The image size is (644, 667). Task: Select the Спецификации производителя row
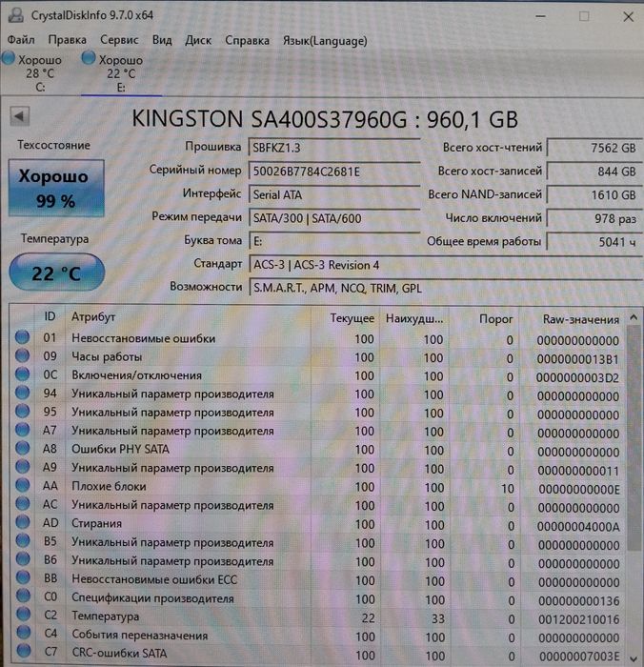[x=319, y=599]
